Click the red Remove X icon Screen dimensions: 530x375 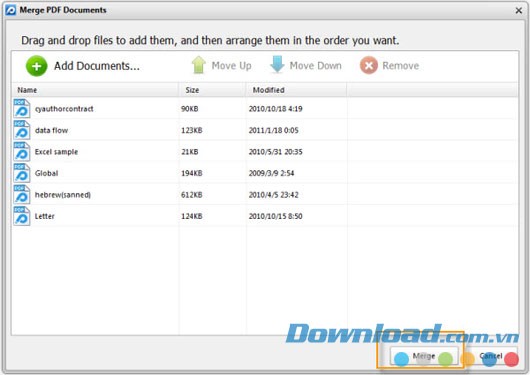[x=368, y=65]
